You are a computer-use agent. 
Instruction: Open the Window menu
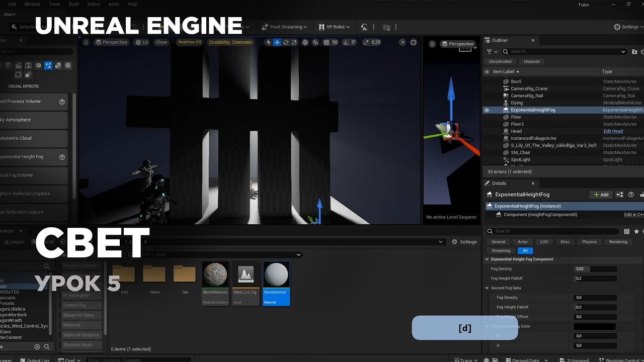(32, 4)
